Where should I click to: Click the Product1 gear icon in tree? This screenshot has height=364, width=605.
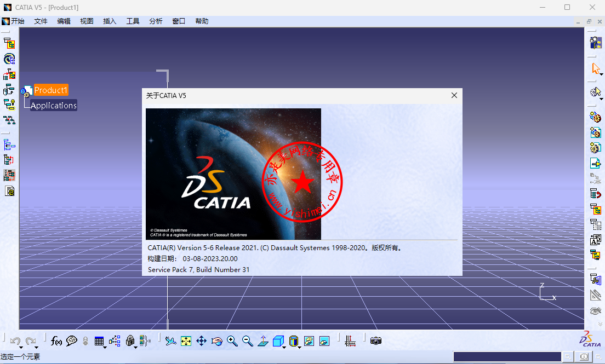(x=26, y=91)
